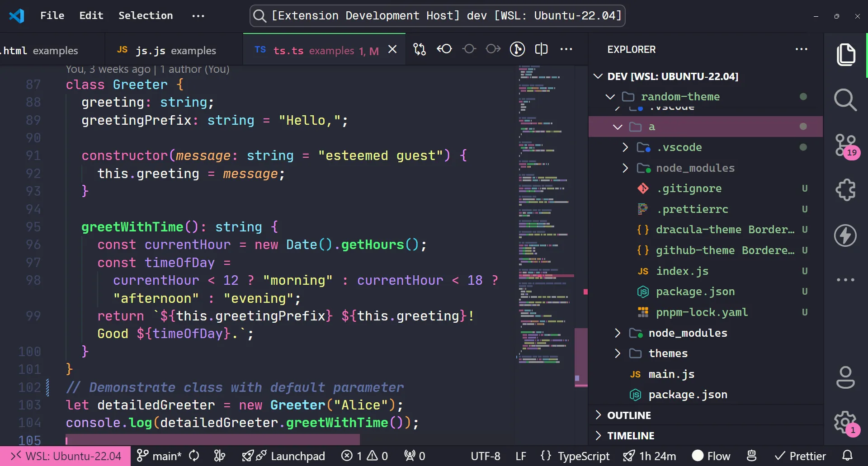The height and width of the screenshot is (466, 868).
Task: Show errors and warnings count in status bar
Action: click(364, 456)
